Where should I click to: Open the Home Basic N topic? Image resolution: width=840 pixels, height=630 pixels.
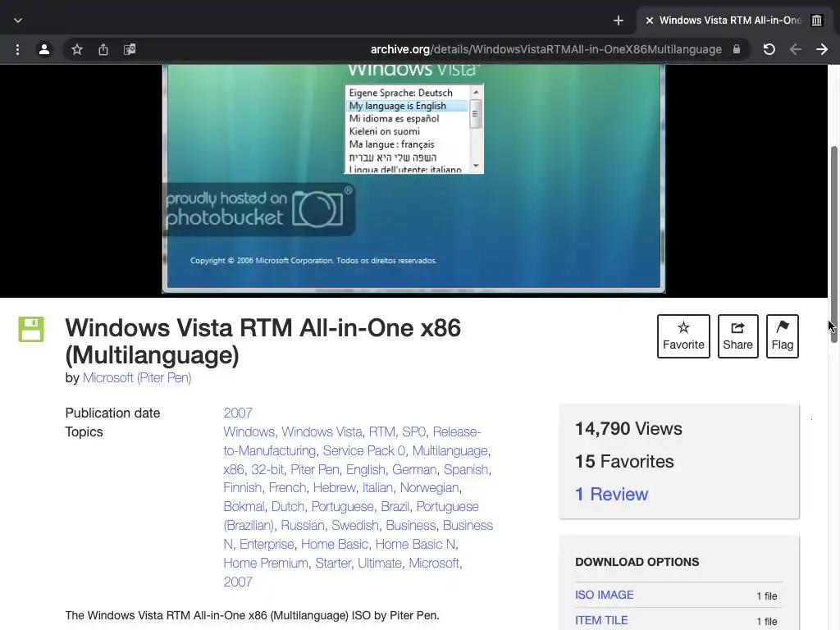click(x=415, y=545)
